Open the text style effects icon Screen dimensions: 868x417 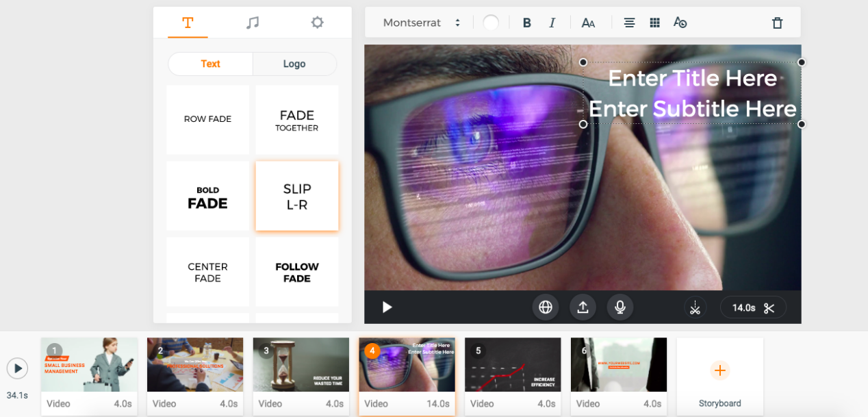(x=680, y=23)
